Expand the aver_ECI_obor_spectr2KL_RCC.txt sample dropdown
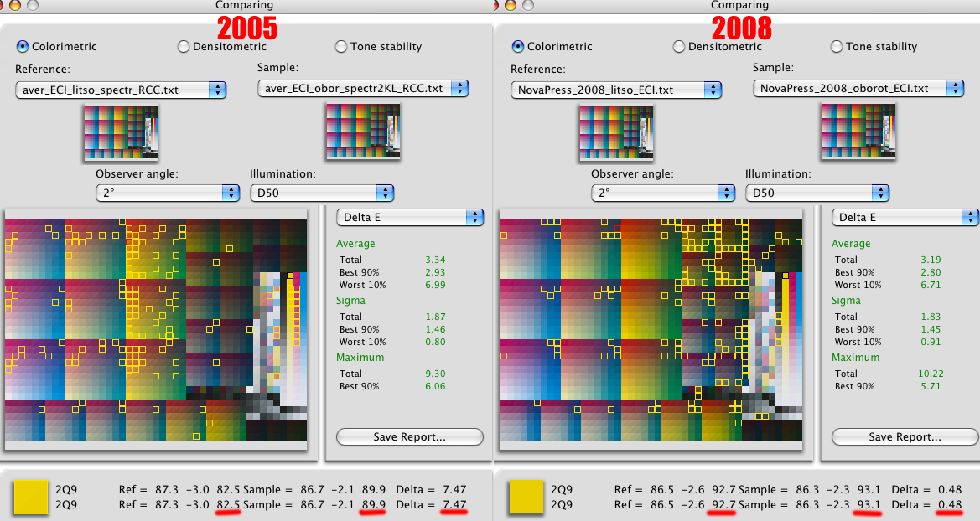Image resolution: width=980 pixels, height=521 pixels. tap(362, 89)
